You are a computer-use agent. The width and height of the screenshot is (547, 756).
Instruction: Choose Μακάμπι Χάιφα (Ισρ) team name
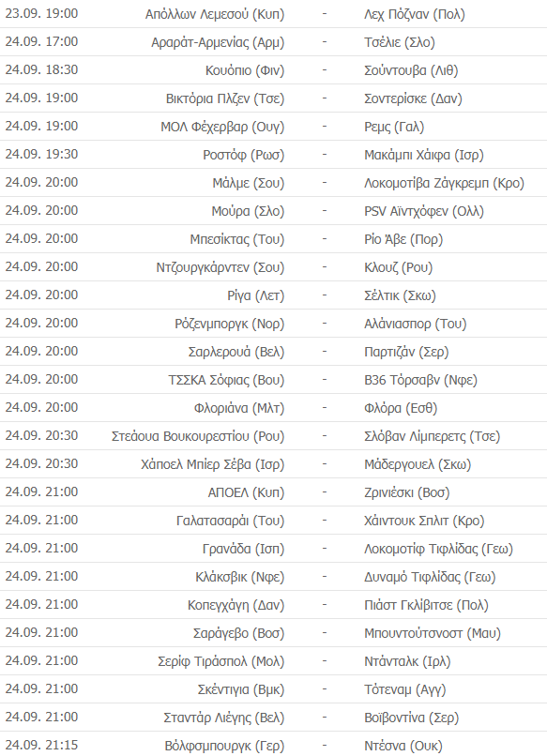tap(423, 155)
